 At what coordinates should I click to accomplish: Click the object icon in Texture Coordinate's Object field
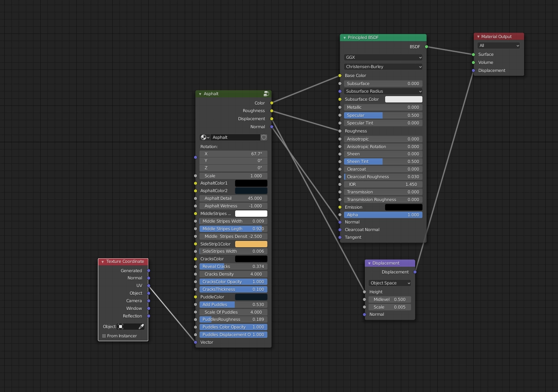click(x=121, y=326)
